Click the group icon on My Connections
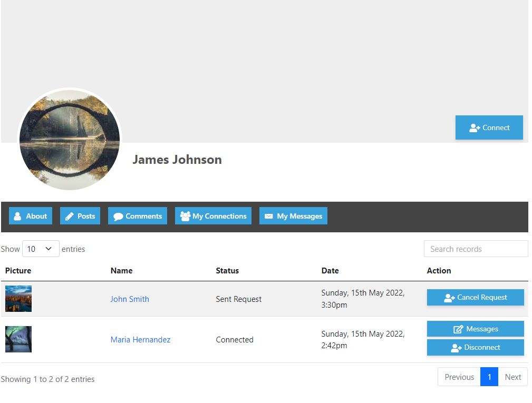Image resolution: width=532 pixels, height=403 pixels. point(185,216)
